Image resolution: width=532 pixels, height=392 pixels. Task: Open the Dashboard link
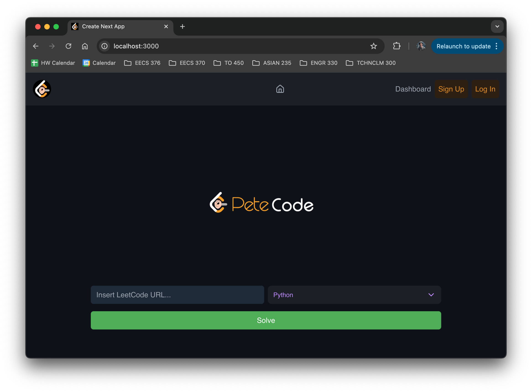(x=413, y=89)
